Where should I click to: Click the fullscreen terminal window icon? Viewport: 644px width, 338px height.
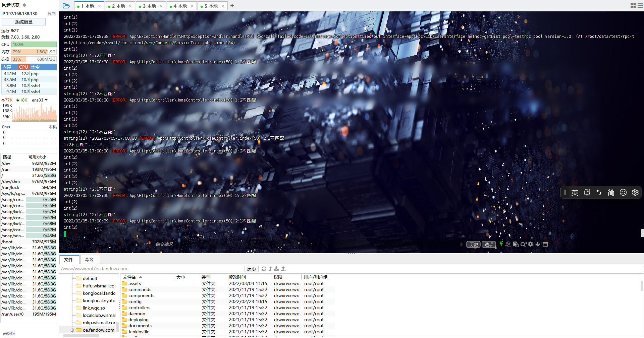click(545, 244)
